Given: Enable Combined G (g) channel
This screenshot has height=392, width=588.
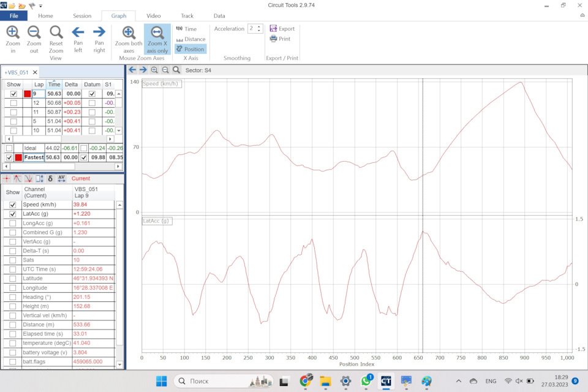Looking at the screenshot, I should click(13, 233).
